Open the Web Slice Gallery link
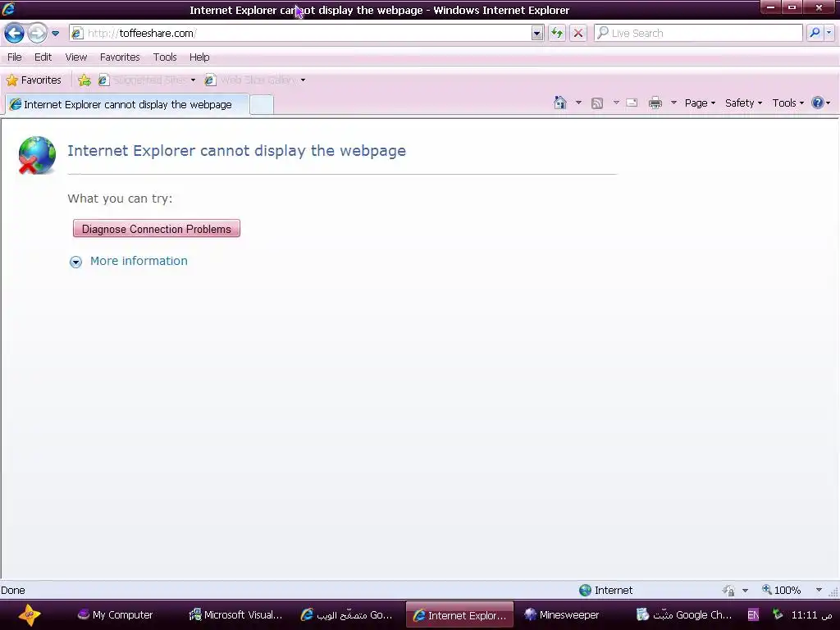This screenshot has width=840, height=630. click(x=251, y=80)
